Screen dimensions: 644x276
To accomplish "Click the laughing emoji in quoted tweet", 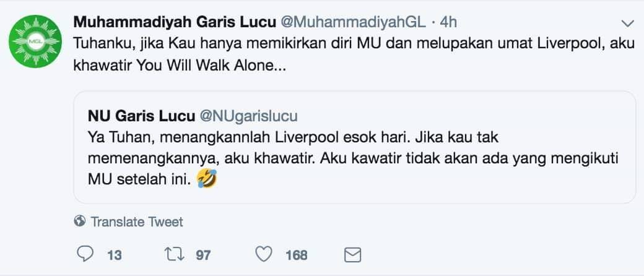I will tap(207, 179).
